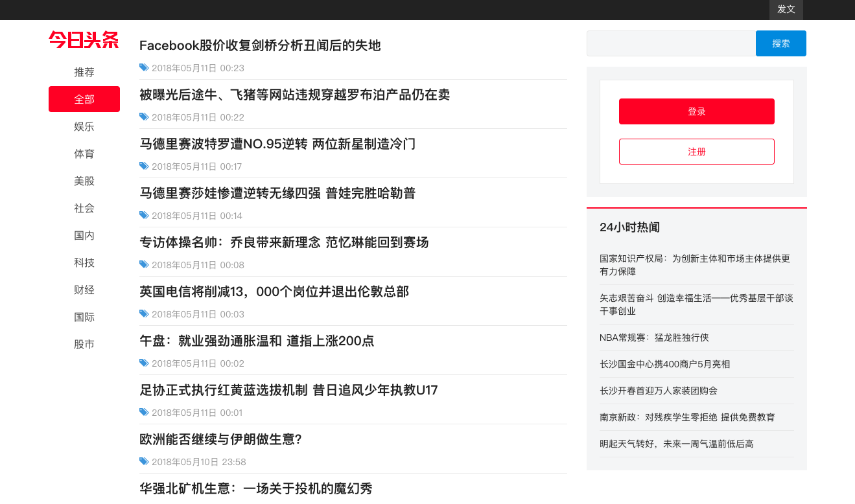Click tag icon beside 2018年05月11日 00:03
Viewport: 855px width, 504px height.
pos(144,314)
